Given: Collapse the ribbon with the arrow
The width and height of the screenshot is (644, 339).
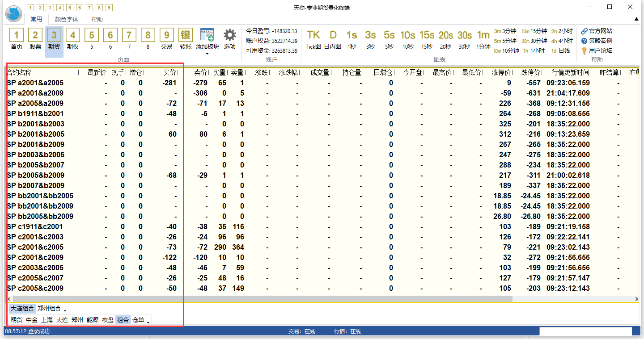Looking at the screenshot, I should pyautogui.click(x=636, y=19).
